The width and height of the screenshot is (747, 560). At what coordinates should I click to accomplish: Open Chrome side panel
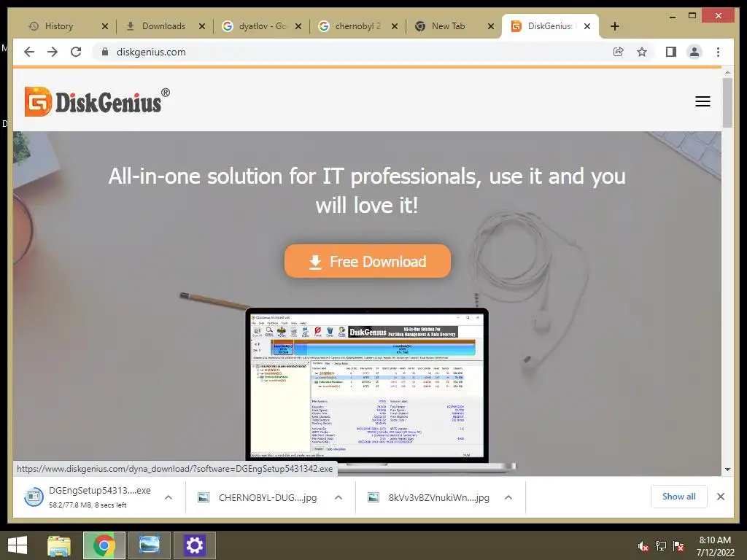671,52
